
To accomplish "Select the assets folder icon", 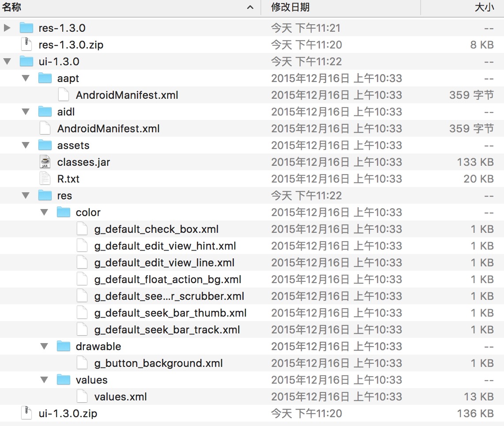I will click(45, 145).
